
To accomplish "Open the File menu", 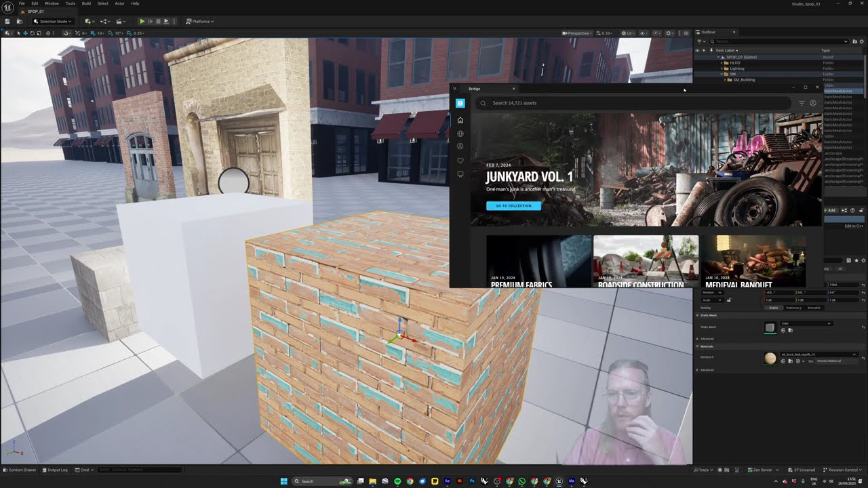I will 22,3.
